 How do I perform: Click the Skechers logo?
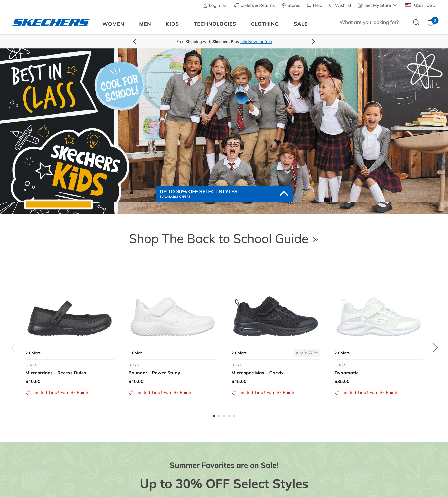click(x=51, y=22)
